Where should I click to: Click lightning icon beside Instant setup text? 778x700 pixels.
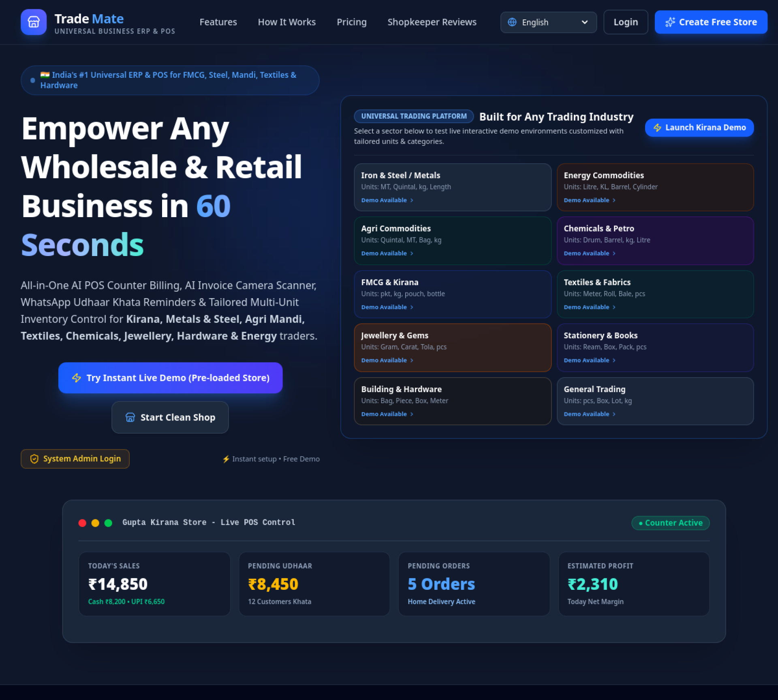point(226,459)
